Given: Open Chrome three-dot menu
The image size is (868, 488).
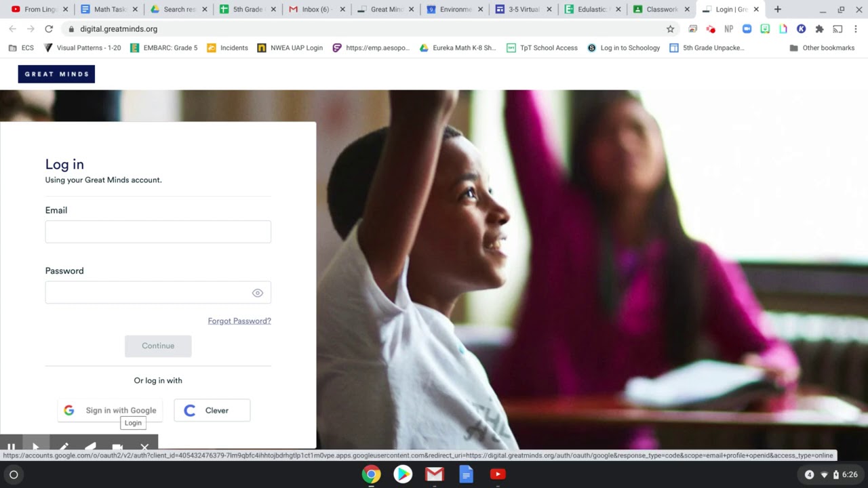Looking at the screenshot, I should tap(856, 29).
